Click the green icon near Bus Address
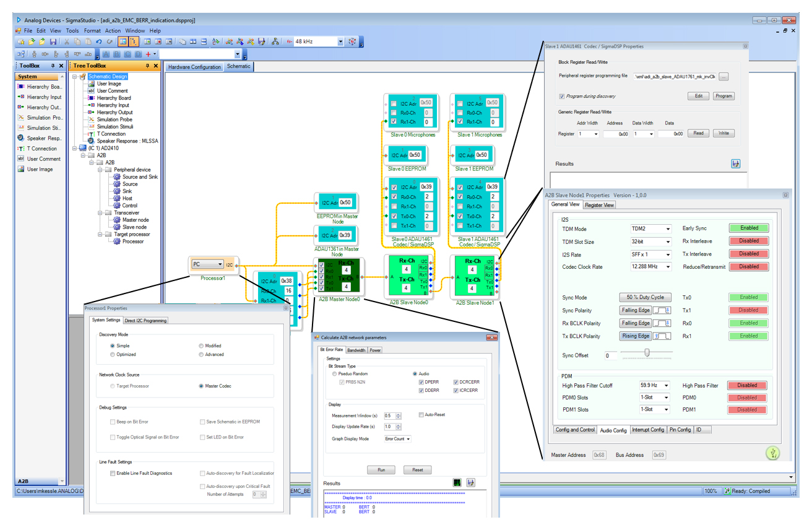812x530 pixels. 772,453
